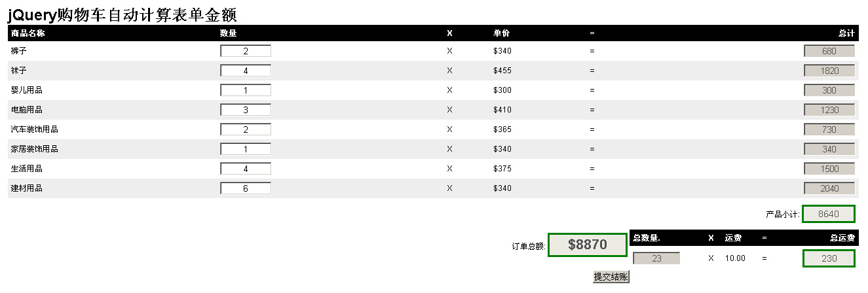Click the 生活用品 quantity field
Screen dimensions: 868x293
(246, 169)
